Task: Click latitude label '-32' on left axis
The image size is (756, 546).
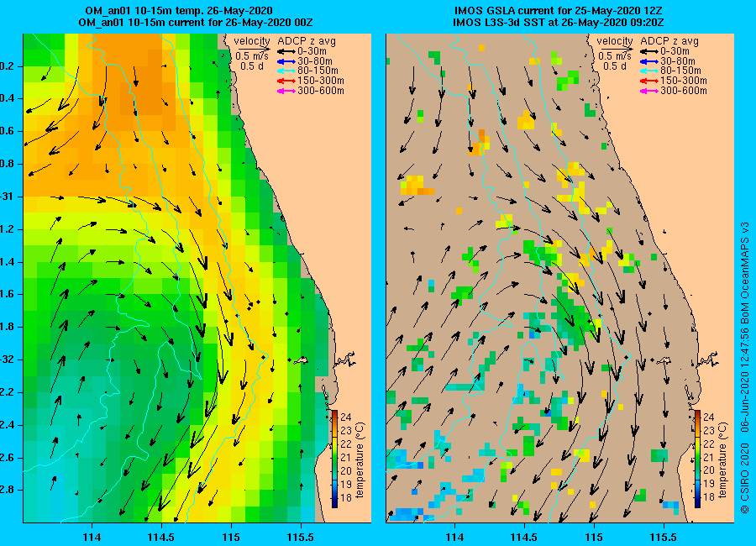Action: (x=8, y=360)
